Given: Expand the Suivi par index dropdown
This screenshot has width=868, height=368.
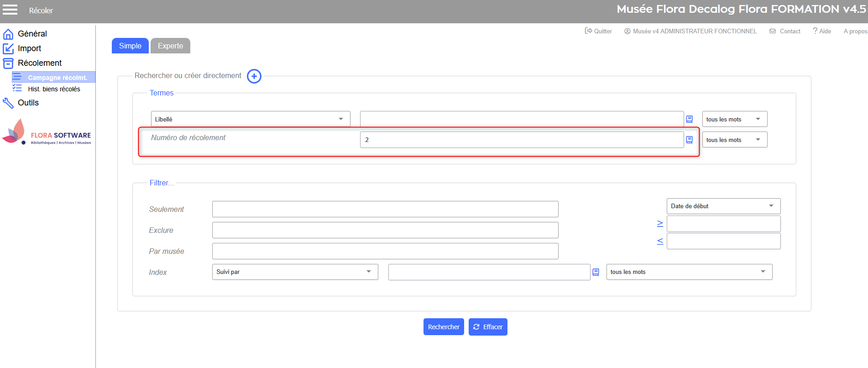Looking at the screenshot, I should (x=295, y=272).
